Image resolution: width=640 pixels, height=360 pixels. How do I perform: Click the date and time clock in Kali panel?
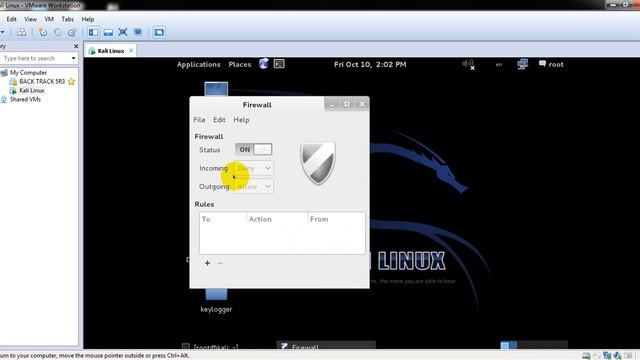370,64
